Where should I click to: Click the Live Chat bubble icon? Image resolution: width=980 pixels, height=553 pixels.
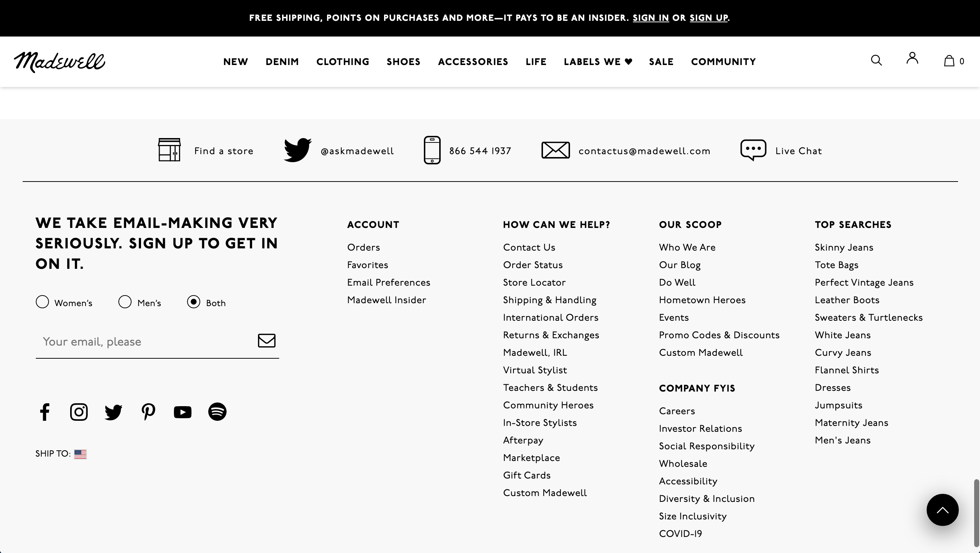(x=753, y=149)
